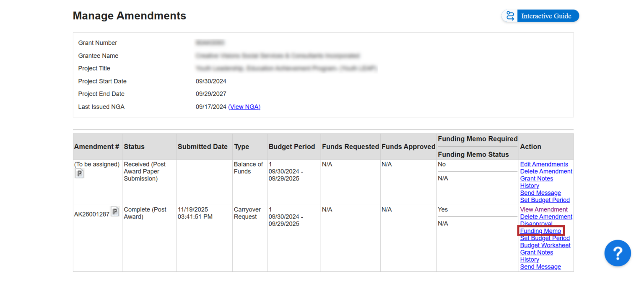
Task: Click the paper icon next to AK26001287
Action: [x=115, y=211]
